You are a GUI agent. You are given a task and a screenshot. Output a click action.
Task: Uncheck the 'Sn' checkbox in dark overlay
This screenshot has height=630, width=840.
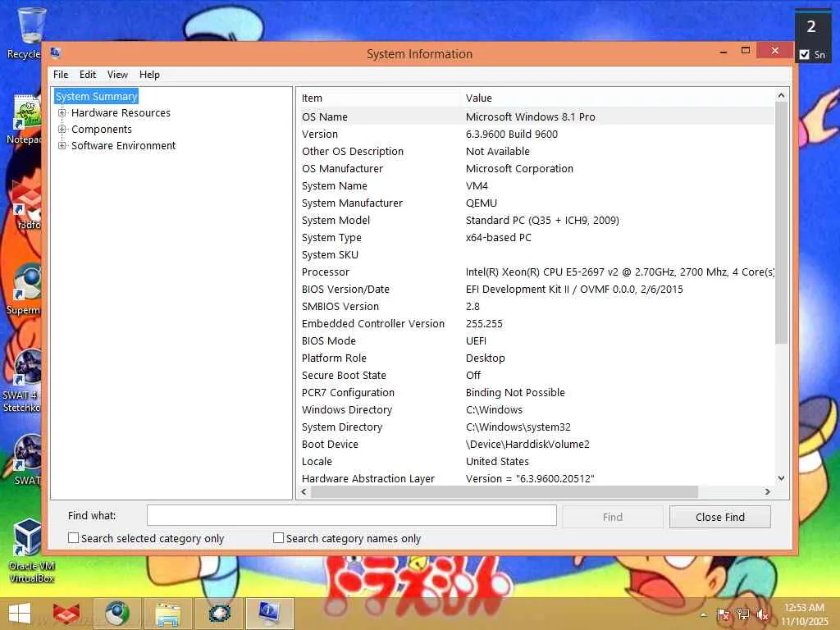coord(804,54)
